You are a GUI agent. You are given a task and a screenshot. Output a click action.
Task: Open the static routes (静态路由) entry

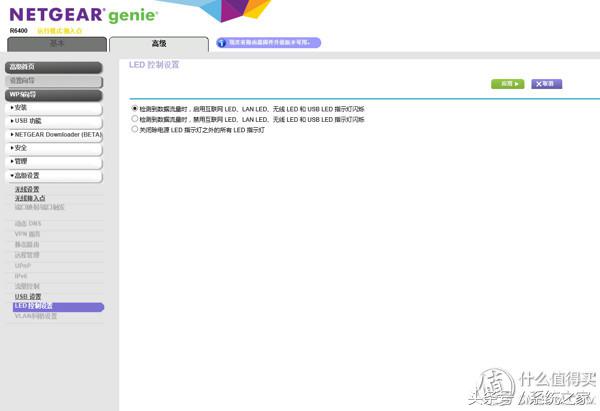click(27, 245)
